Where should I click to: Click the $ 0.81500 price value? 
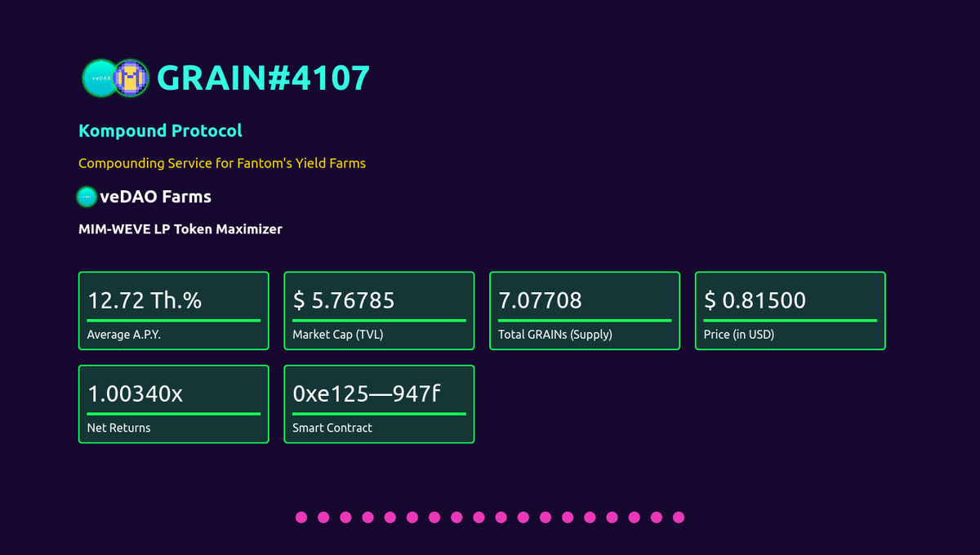(x=755, y=300)
